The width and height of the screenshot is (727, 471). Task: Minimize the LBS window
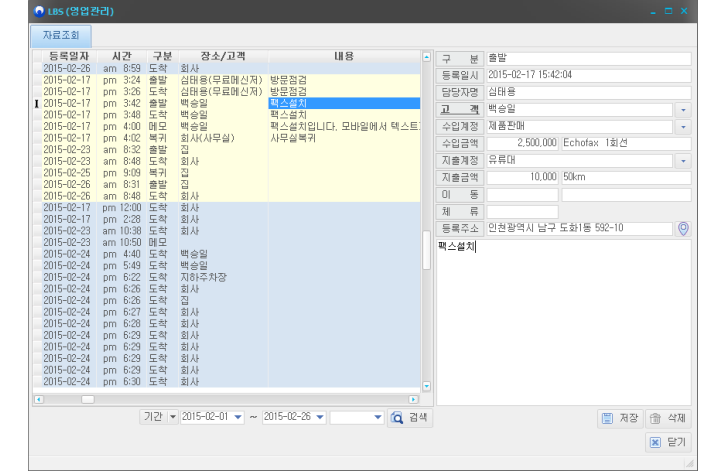pos(653,12)
